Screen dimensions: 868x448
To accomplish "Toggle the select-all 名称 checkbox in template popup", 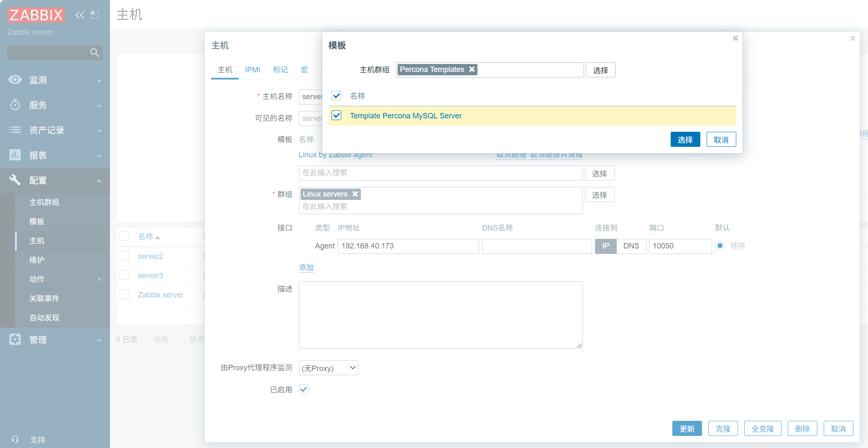I will (337, 96).
